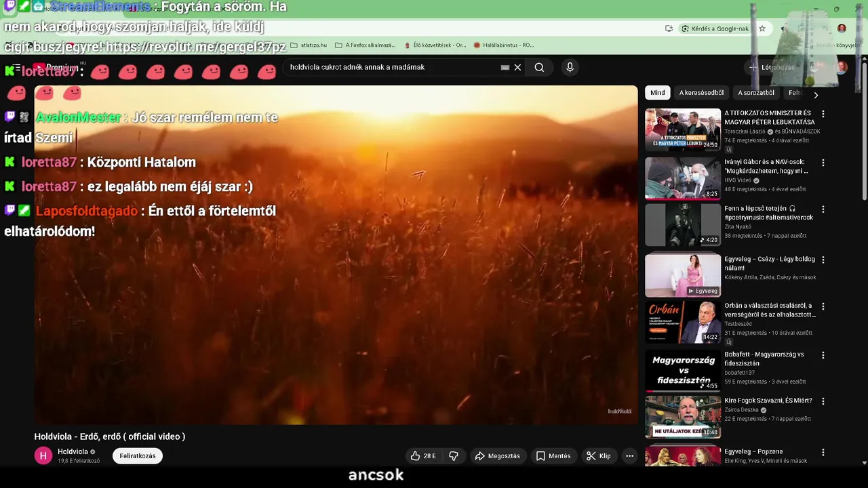
Task: Open options for 'Egyveleg – Csézy' mix
Action: click(x=823, y=260)
